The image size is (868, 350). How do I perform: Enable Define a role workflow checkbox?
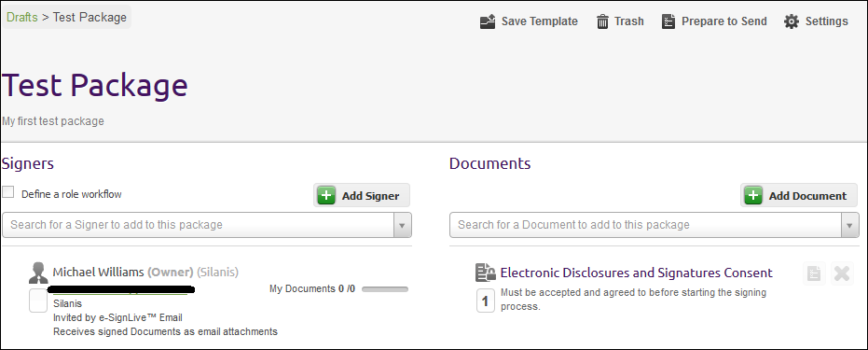coord(7,192)
